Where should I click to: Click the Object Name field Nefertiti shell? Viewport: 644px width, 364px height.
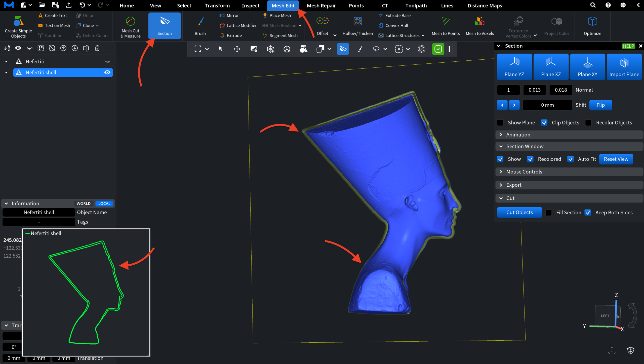(39, 212)
